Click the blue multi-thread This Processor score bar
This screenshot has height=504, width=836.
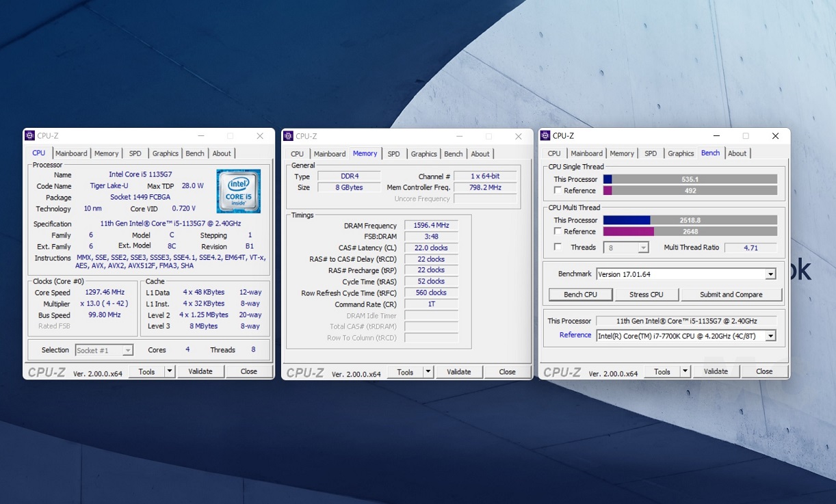pyautogui.click(x=627, y=220)
